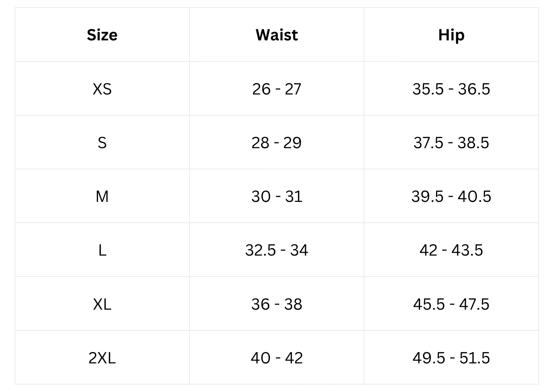This screenshot has height=392, width=549.
Task: Click the hip value 35.5 - 36.5
Action: [x=451, y=89]
